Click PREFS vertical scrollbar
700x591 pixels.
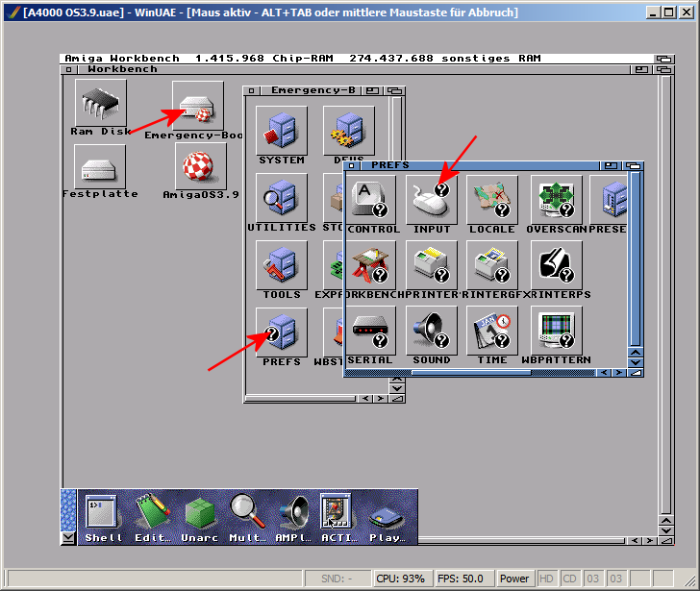tap(636, 259)
